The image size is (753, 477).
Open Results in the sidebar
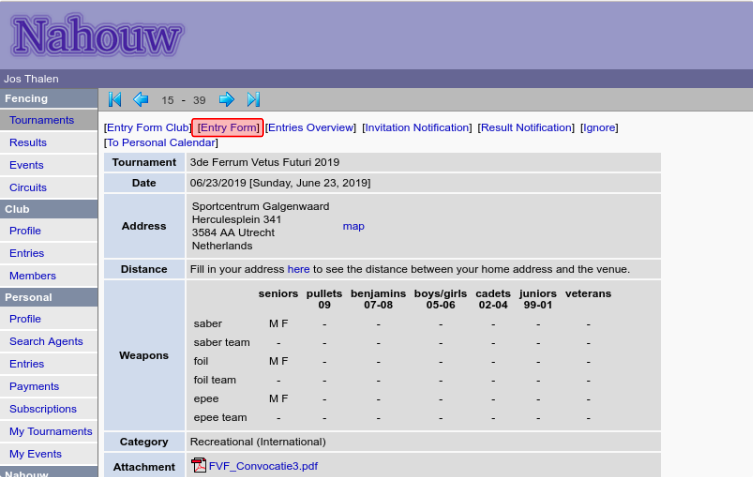pos(28,143)
